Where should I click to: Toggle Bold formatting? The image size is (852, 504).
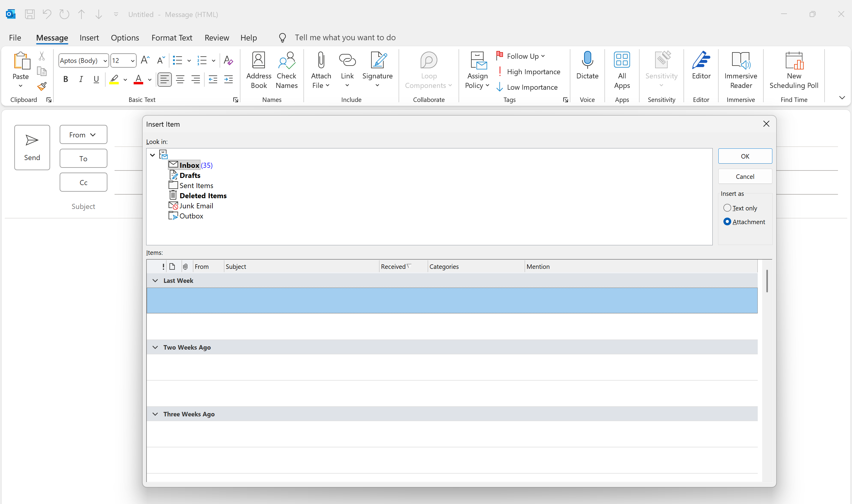click(x=66, y=80)
